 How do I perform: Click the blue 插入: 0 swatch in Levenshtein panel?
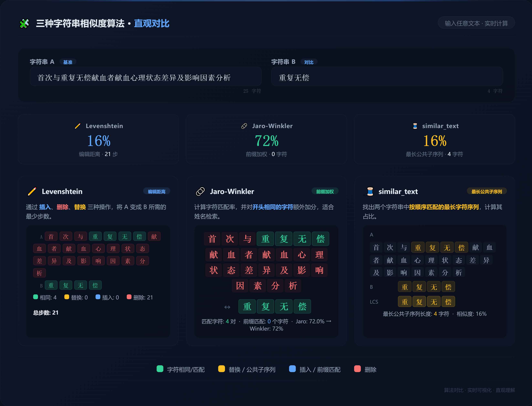[98, 297]
